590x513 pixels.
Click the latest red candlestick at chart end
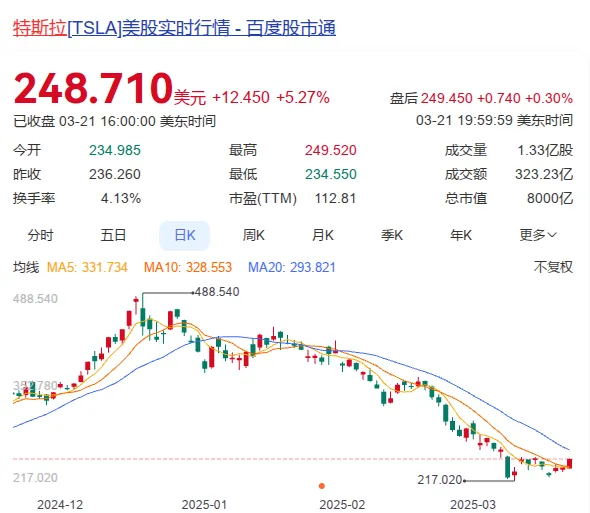[569, 463]
